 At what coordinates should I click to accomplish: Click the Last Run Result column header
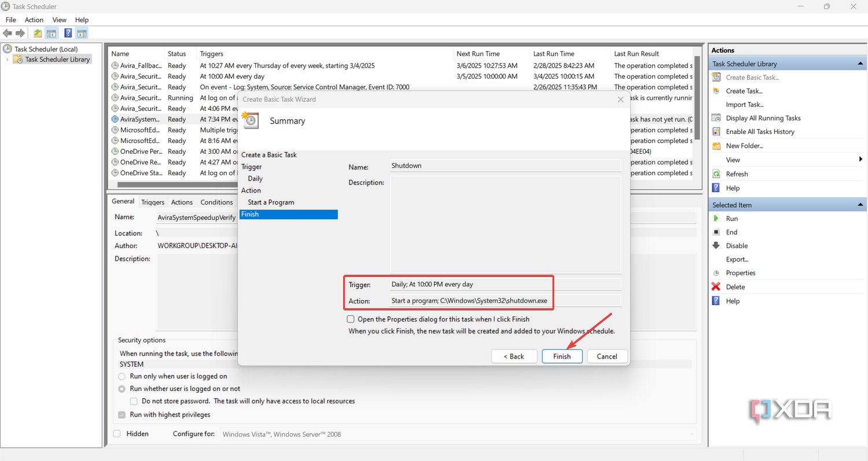point(652,54)
